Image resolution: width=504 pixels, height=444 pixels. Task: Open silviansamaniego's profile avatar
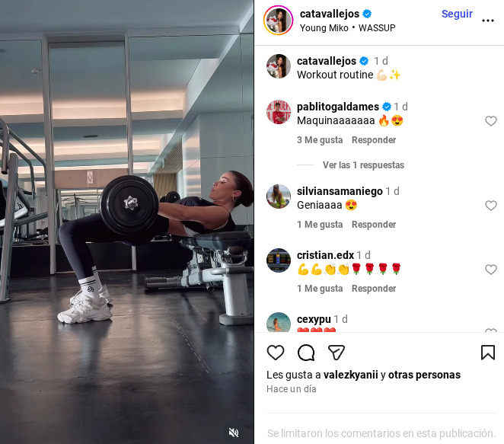click(279, 196)
